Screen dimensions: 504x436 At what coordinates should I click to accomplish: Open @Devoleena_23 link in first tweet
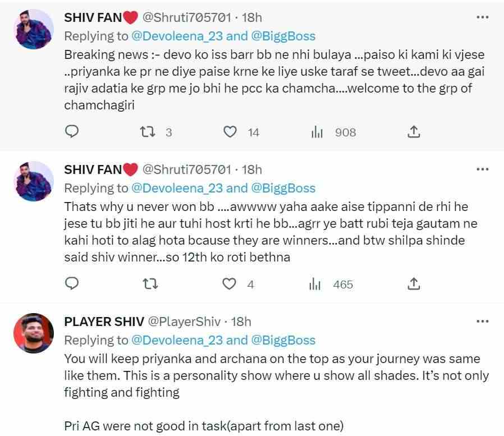click(177, 36)
